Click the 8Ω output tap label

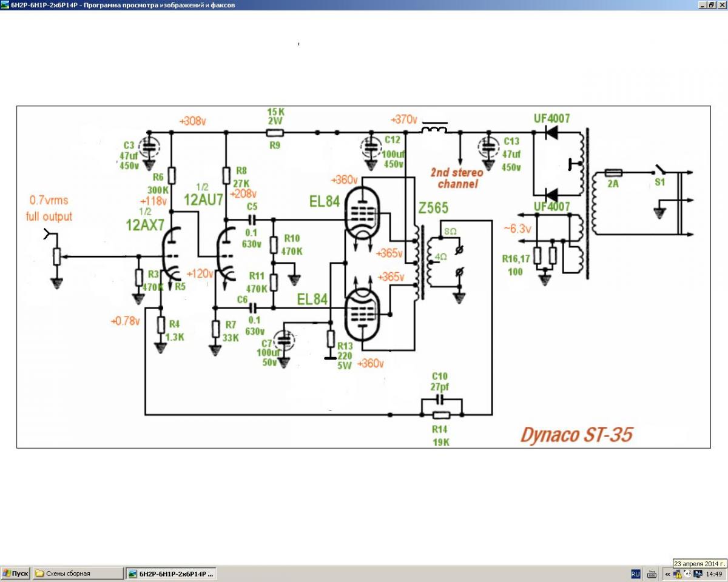click(x=451, y=231)
